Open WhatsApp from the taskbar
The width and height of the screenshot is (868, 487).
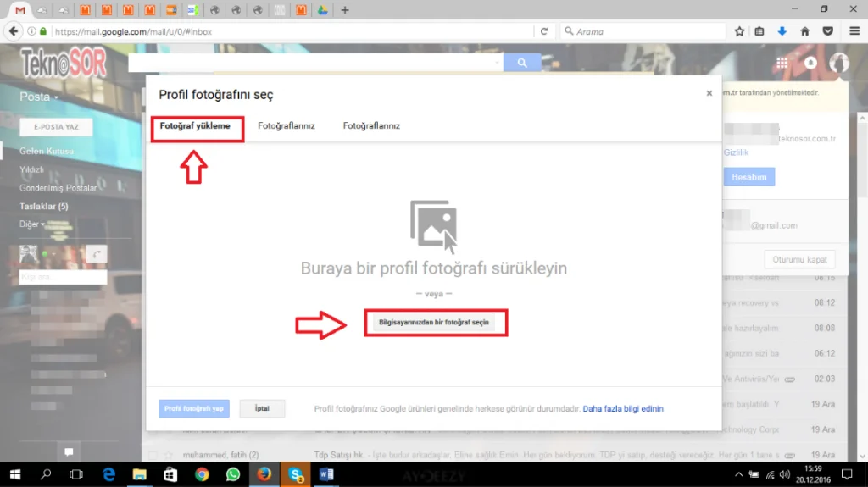(x=233, y=474)
